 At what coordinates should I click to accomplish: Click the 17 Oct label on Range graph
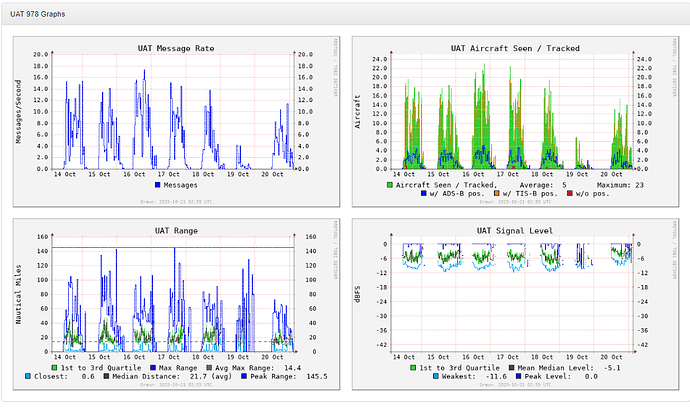[169, 357]
